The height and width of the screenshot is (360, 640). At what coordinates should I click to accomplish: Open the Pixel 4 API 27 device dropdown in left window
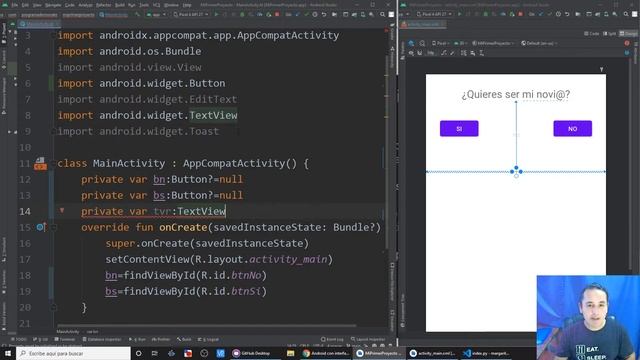pyautogui.click(x=191, y=14)
